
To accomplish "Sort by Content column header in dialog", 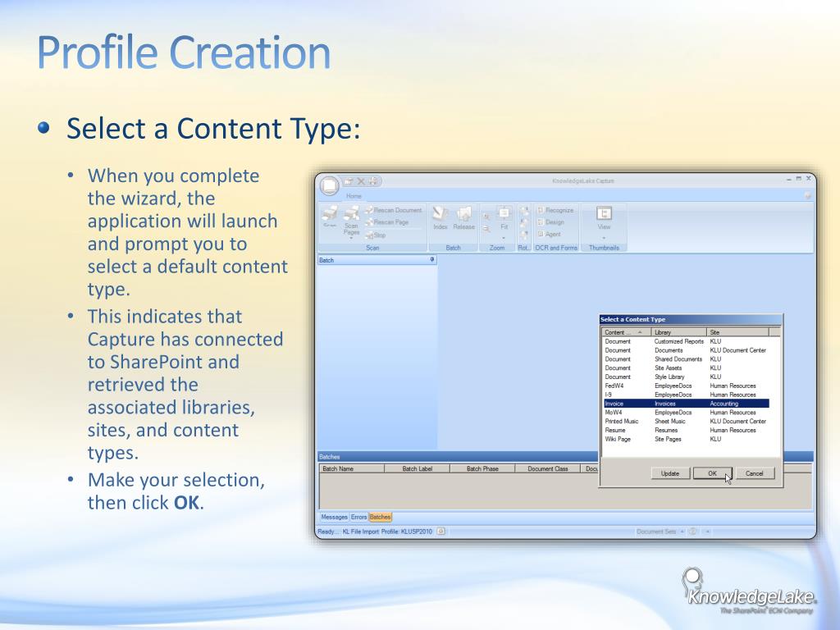I will click(x=626, y=332).
